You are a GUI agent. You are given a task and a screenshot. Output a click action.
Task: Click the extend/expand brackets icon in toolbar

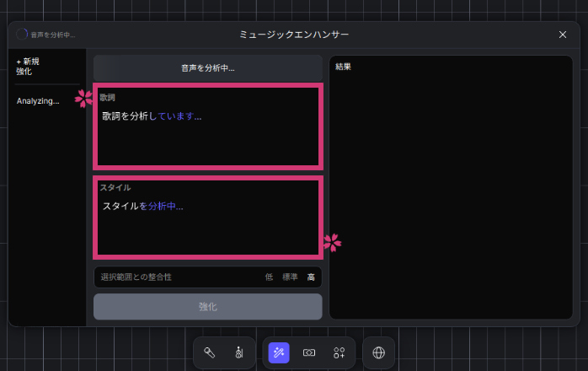(x=309, y=352)
